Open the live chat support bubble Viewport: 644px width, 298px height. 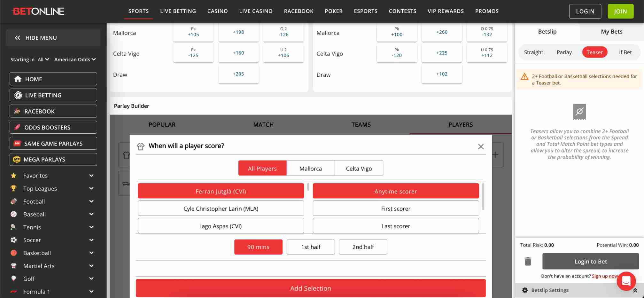pyautogui.click(x=626, y=281)
